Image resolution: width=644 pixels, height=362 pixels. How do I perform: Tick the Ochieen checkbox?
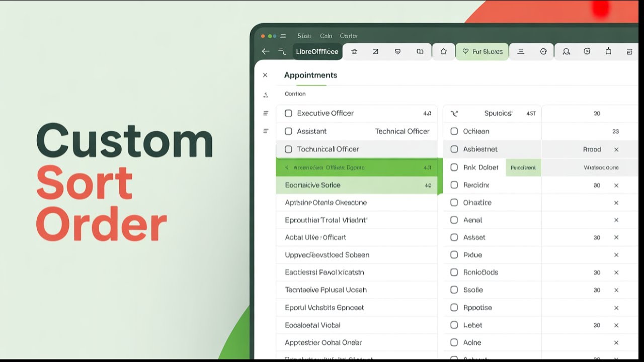[454, 131]
